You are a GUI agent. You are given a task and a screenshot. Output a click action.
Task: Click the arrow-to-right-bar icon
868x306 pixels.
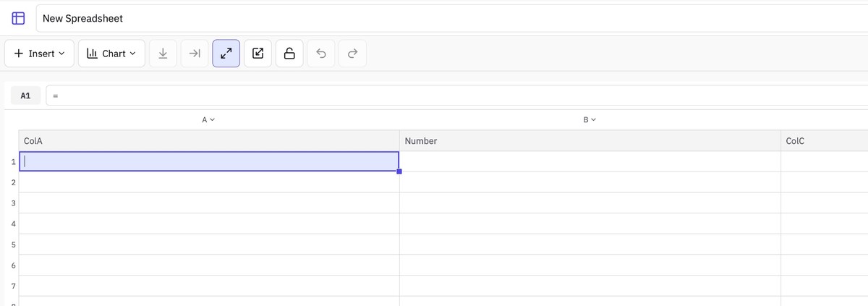195,54
